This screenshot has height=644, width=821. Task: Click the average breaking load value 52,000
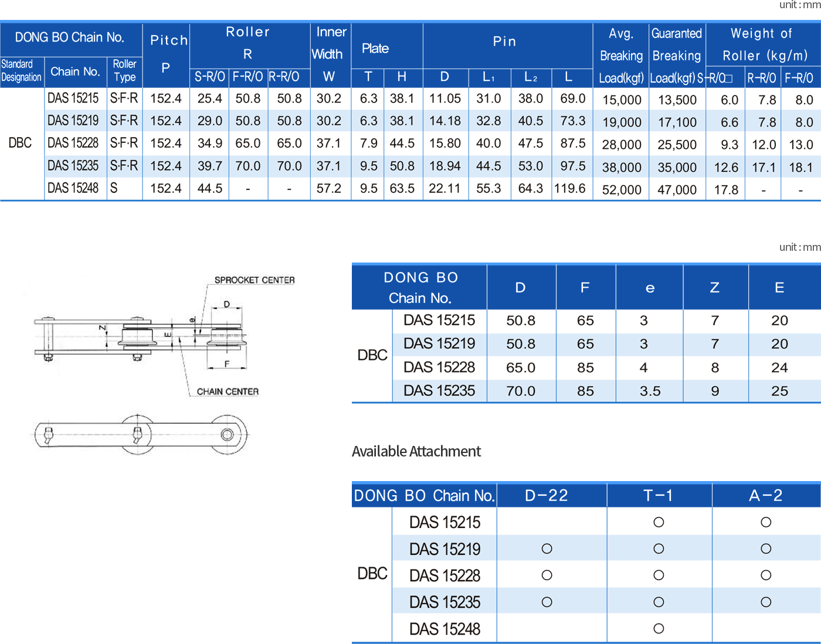tap(622, 190)
